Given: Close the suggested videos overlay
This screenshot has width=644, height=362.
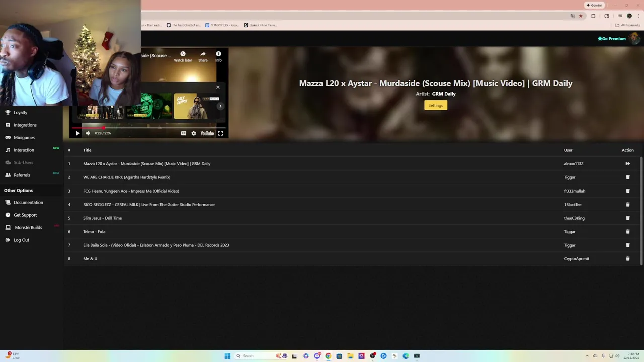Looking at the screenshot, I should coord(218,87).
